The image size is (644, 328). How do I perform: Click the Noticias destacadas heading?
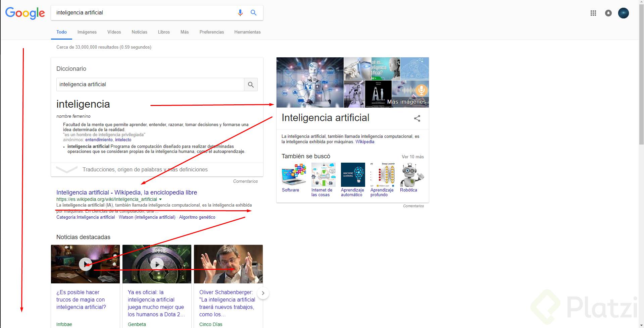(83, 237)
